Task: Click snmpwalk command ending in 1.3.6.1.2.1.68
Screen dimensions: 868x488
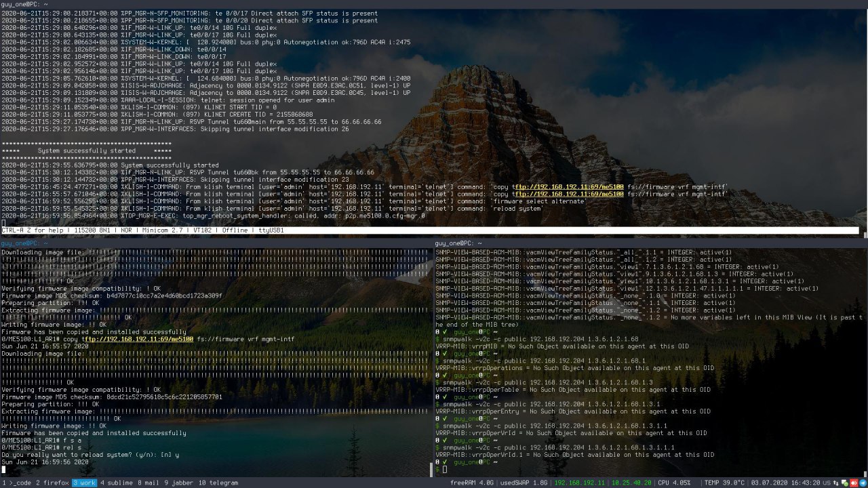Action: tap(540, 339)
